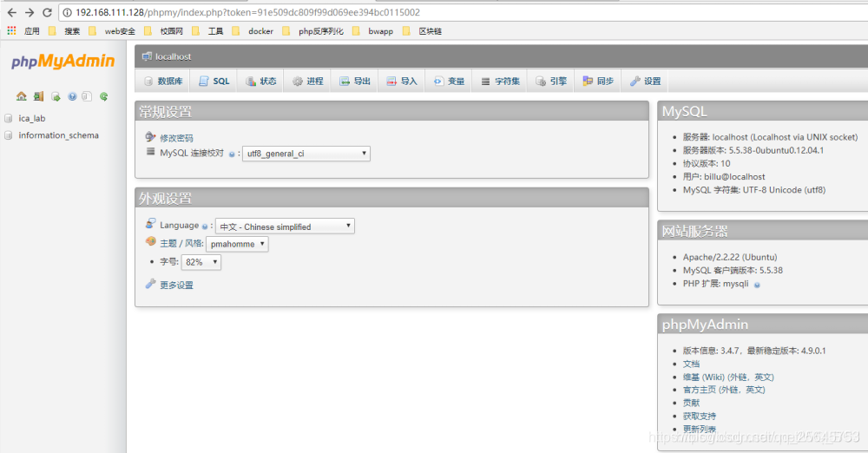
Task: Click help icon beside MySQL 连接校对
Action: 232,154
